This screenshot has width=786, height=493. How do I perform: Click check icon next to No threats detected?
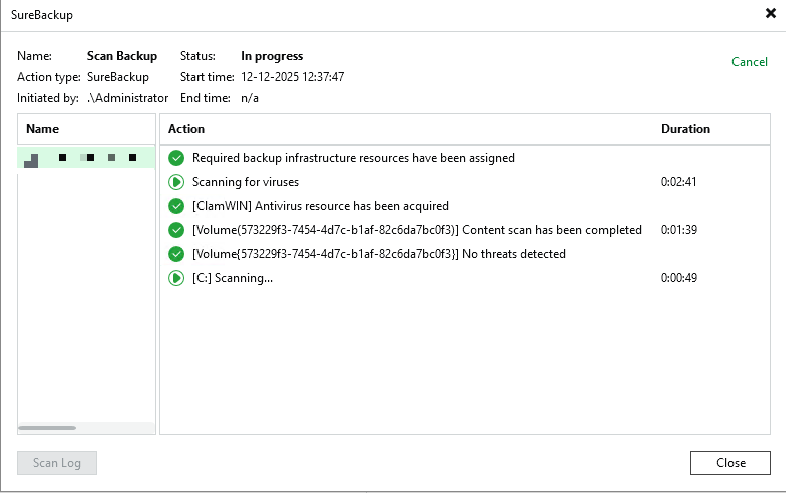pos(176,254)
